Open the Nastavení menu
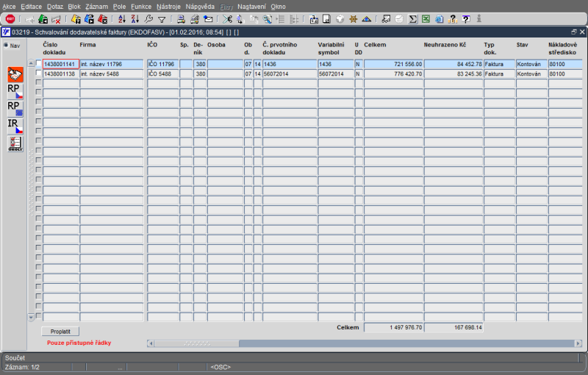This screenshot has height=375, width=588. (x=251, y=7)
